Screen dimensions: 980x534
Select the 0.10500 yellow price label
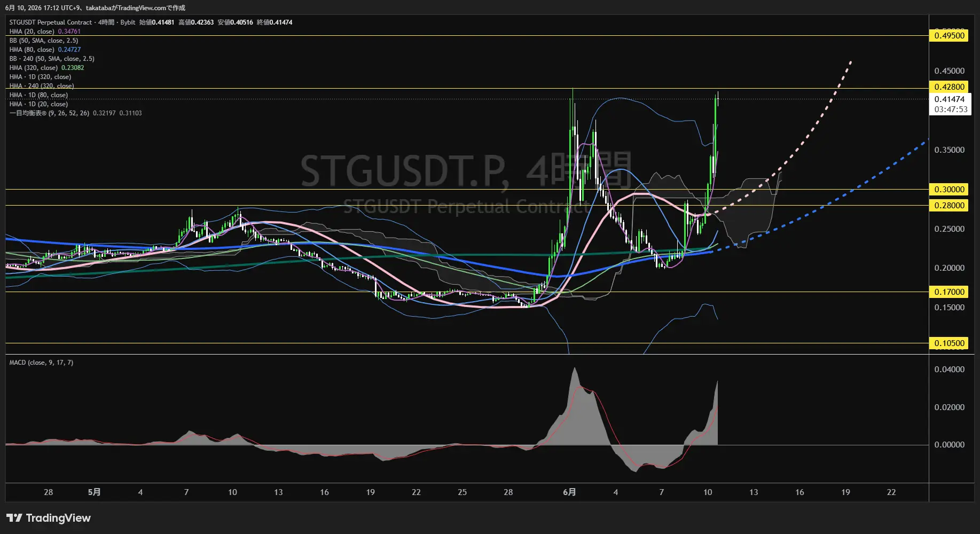tap(949, 343)
